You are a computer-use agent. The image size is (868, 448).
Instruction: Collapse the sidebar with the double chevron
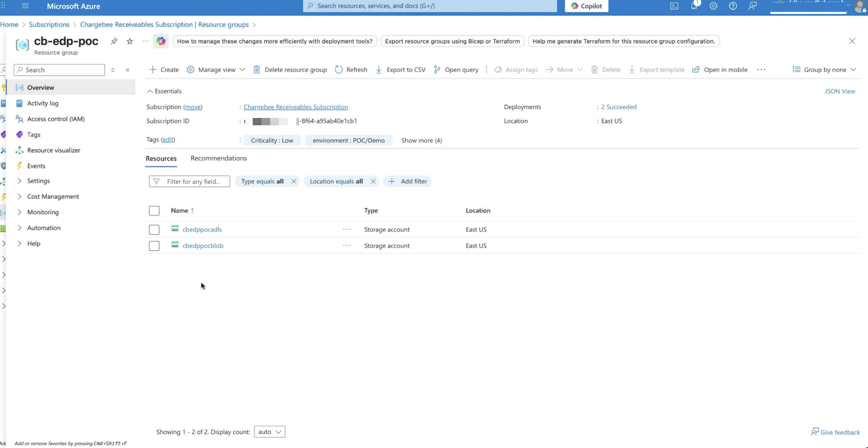coord(128,70)
